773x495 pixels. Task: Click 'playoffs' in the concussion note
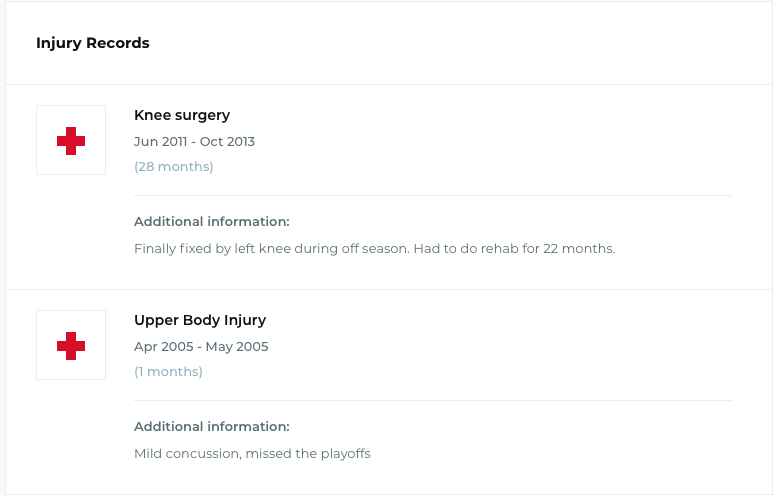346,454
